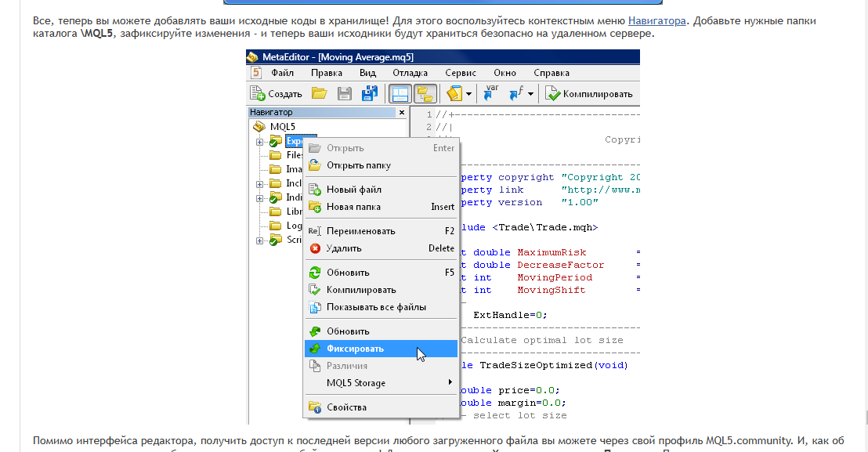Click the Ima folder icon in Navigator

coord(275,168)
